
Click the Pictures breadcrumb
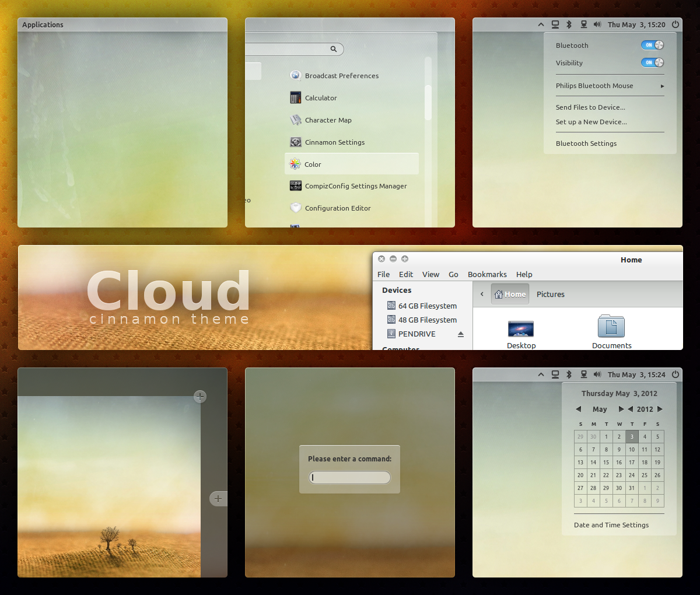(551, 294)
